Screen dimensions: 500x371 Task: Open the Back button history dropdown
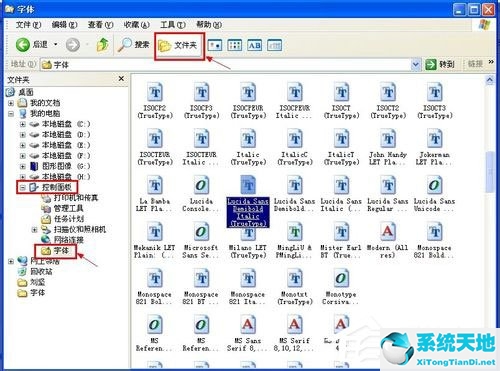click(55, 44)
